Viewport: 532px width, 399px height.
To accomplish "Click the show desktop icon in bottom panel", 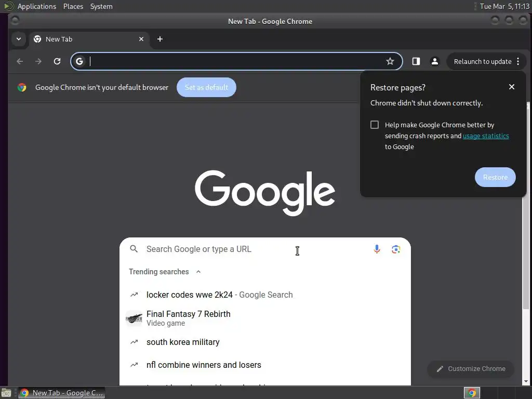I will [6, 393].
